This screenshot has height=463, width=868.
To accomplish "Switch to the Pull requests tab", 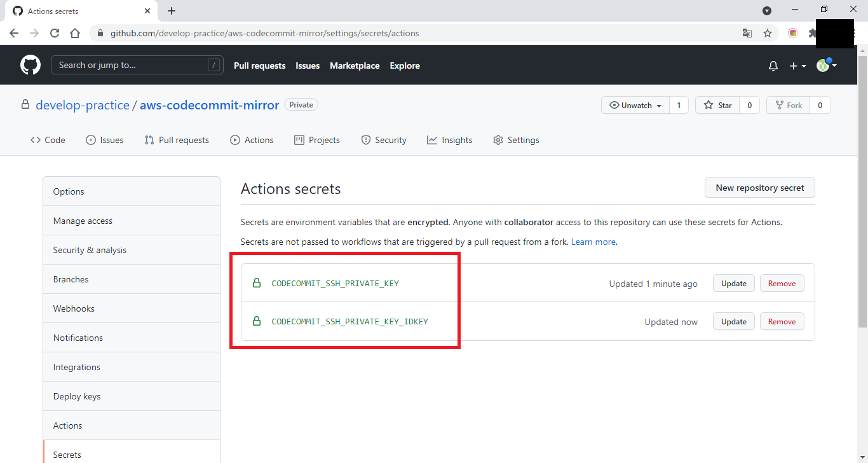I will [x=259, y=65].
